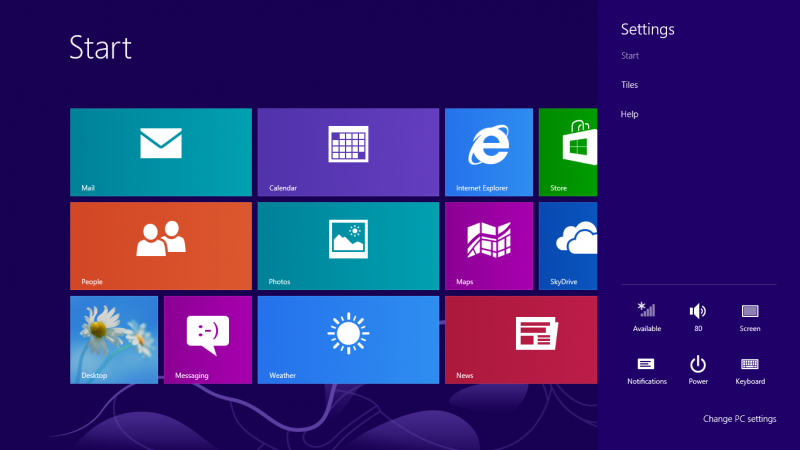Open the News tile
The width and height of the screenshot is (800, 450).
tap(520, 339)
